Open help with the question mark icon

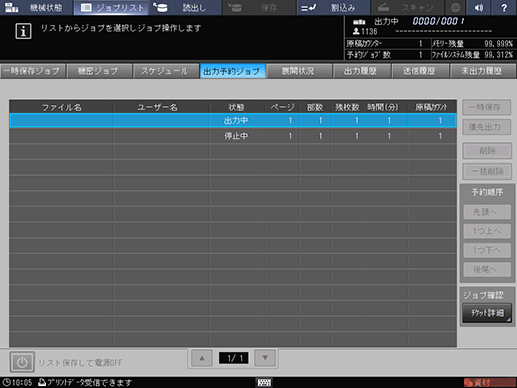(504, 7)
